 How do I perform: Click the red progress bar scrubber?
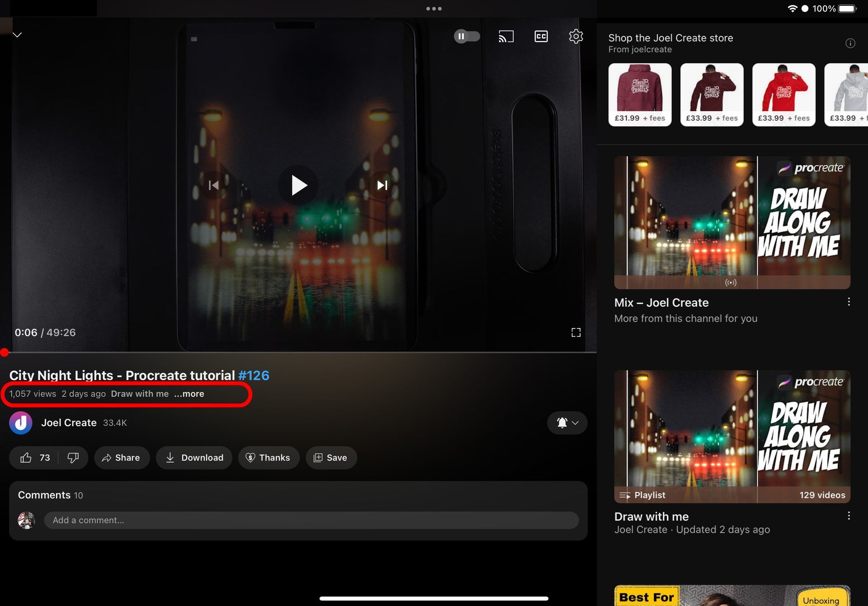coord(5,352)
